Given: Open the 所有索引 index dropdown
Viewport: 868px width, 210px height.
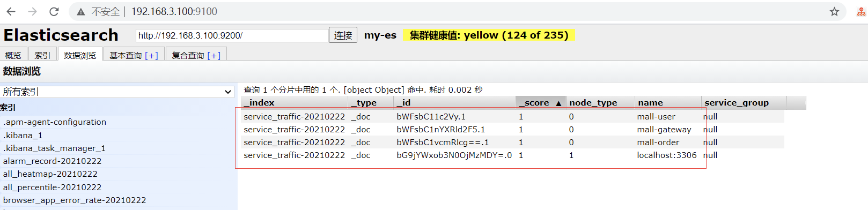Looking at the screenshot, I should click(x=117, y=92).
